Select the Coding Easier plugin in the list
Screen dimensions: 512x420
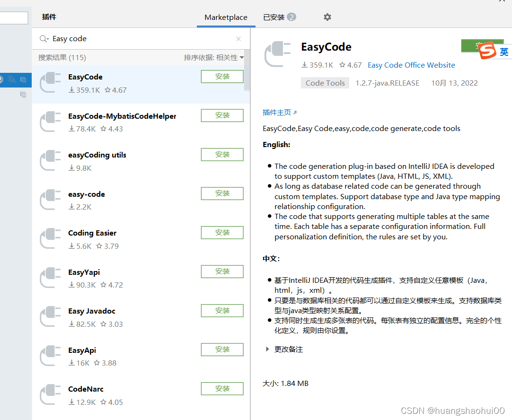92,233
